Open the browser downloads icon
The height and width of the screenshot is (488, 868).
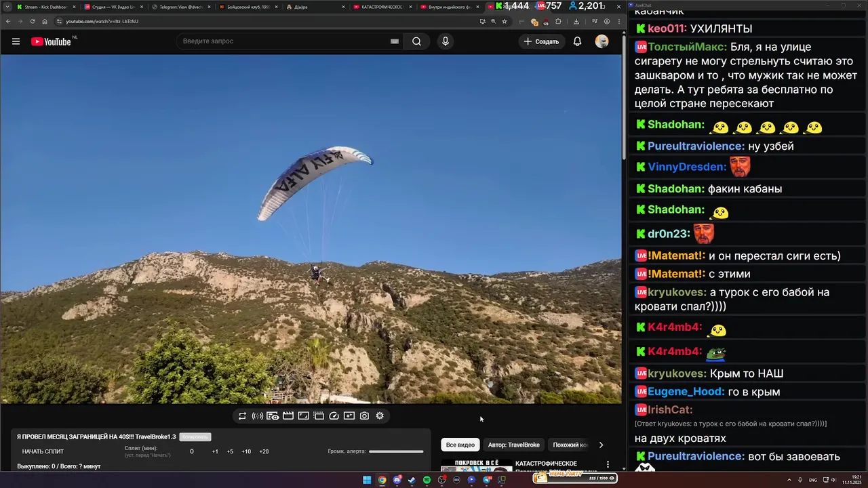[x=576, y=21]
